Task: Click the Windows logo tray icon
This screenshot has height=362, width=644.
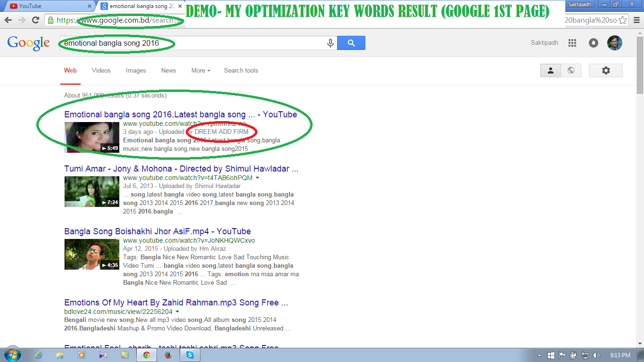Action: 551,355
